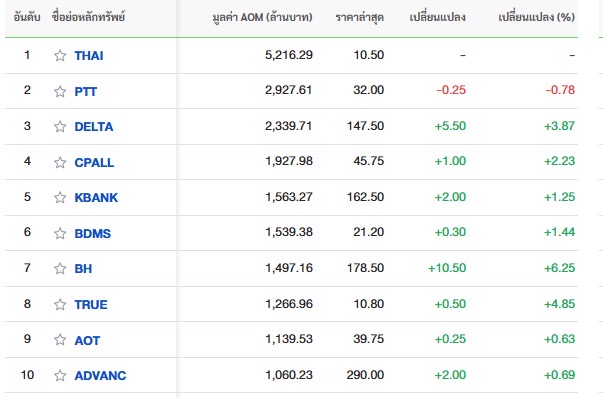Viewport: 603px width, 398px height.
Task: Toggle favorite star for THAI
Action: (60, 55)
